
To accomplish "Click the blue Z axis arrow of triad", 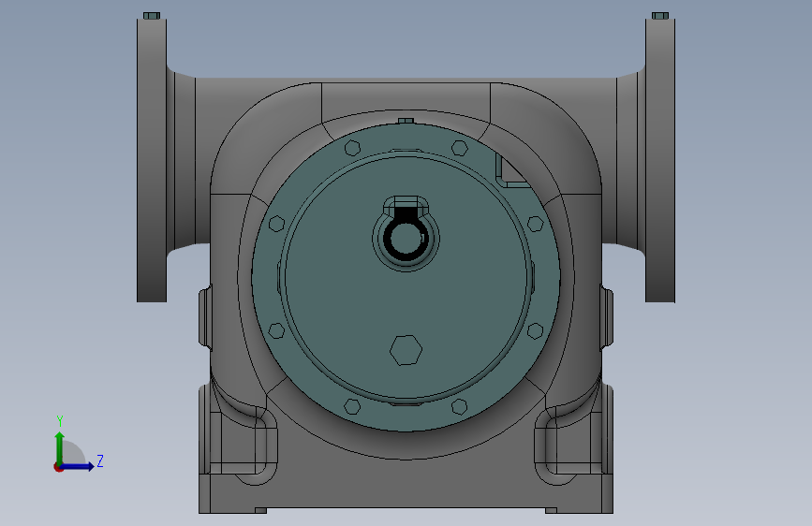I will (x=78, y=466).
